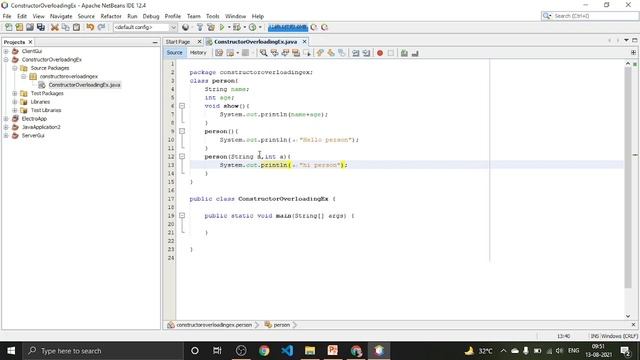Collapse the ConstructorOverloadingEx project node

click(x=6, y=60)
